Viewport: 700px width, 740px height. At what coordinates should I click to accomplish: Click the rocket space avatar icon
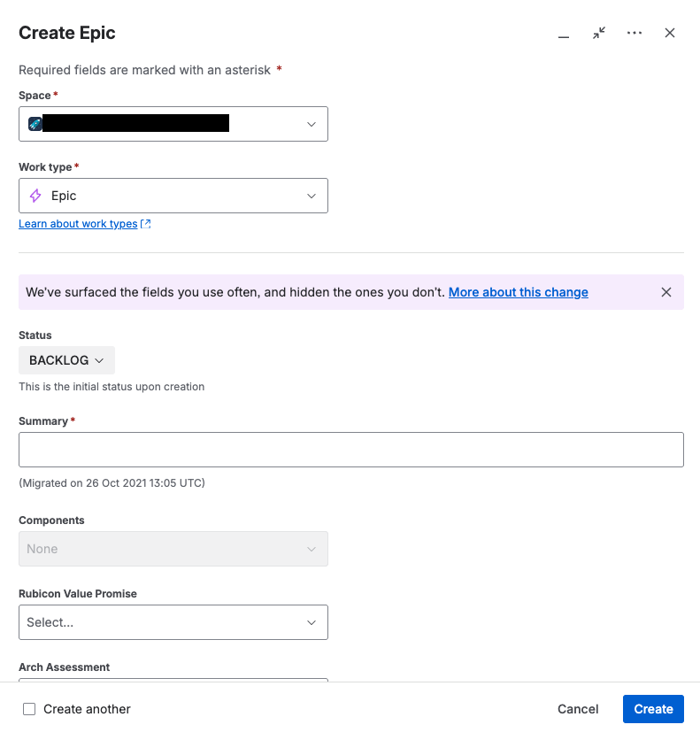tap(35, 124)
